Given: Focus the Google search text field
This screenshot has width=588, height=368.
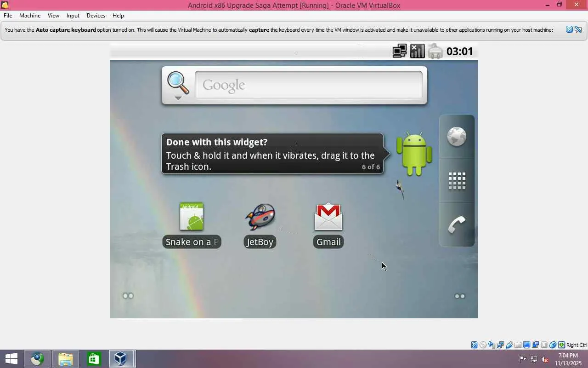Looking at the screenshot, I should point(309,85).
